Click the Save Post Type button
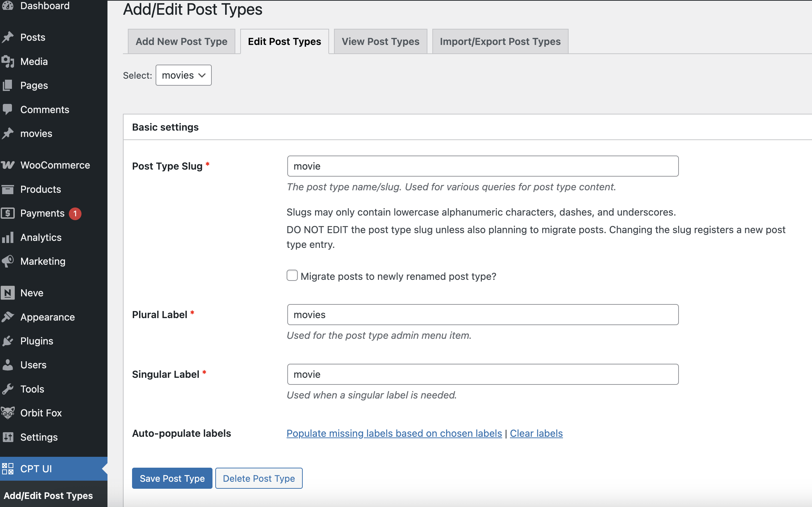The image size is (812, 507). click(x=172, y=478)
